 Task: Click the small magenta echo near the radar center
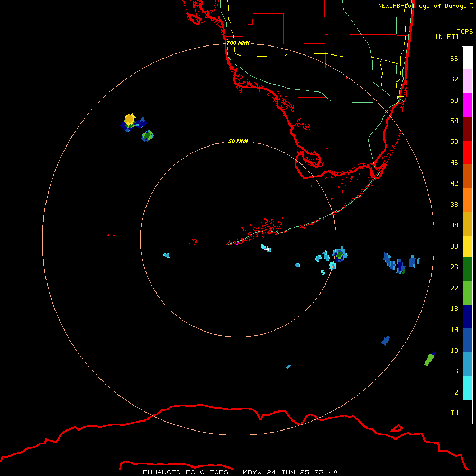[x=237, y=244]
